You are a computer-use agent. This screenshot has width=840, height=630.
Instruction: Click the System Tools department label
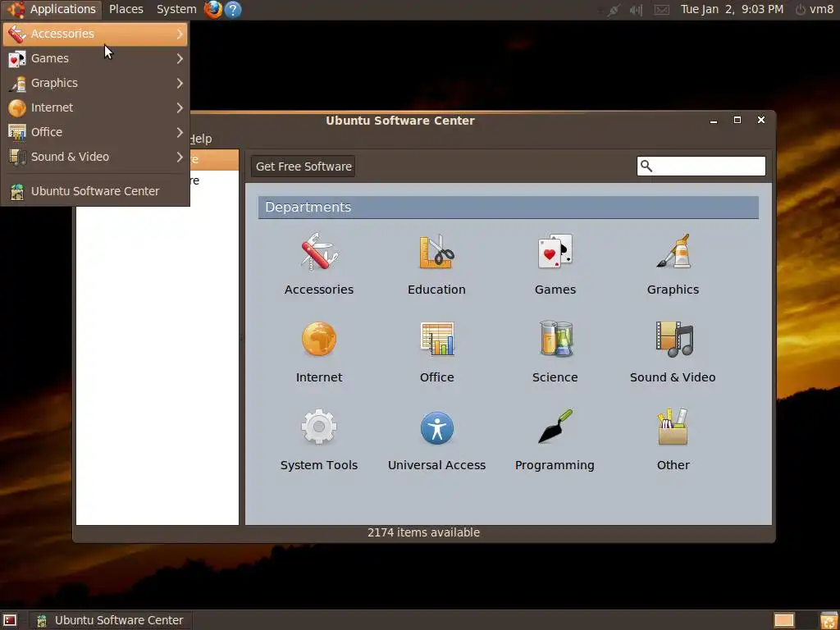(319, 465)
